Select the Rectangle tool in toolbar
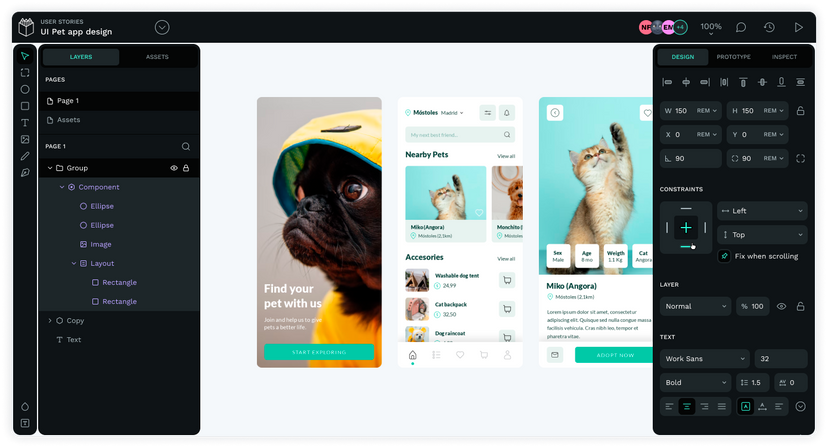 (25, 106)
